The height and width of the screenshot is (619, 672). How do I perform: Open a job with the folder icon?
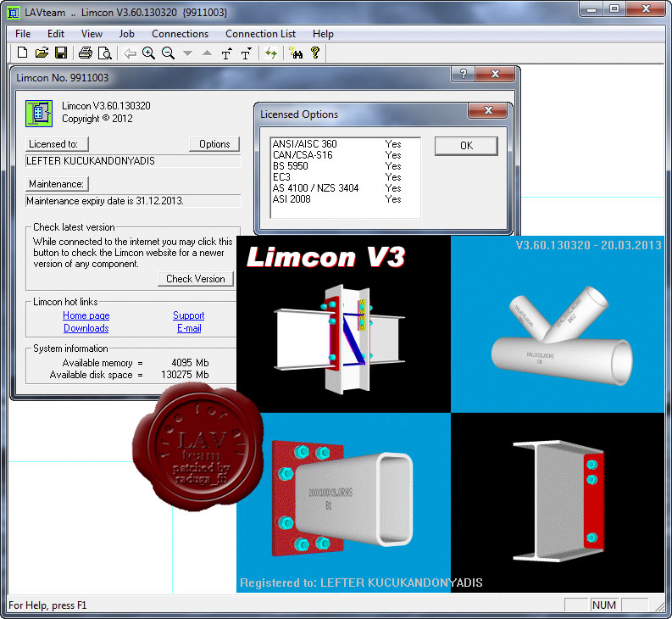click(x=42, y=53)
